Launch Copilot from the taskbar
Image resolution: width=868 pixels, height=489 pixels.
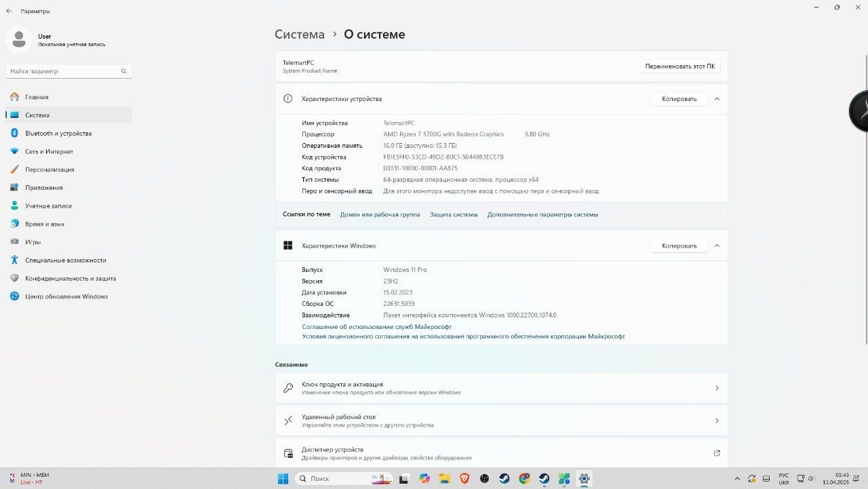tap(425, 479)
